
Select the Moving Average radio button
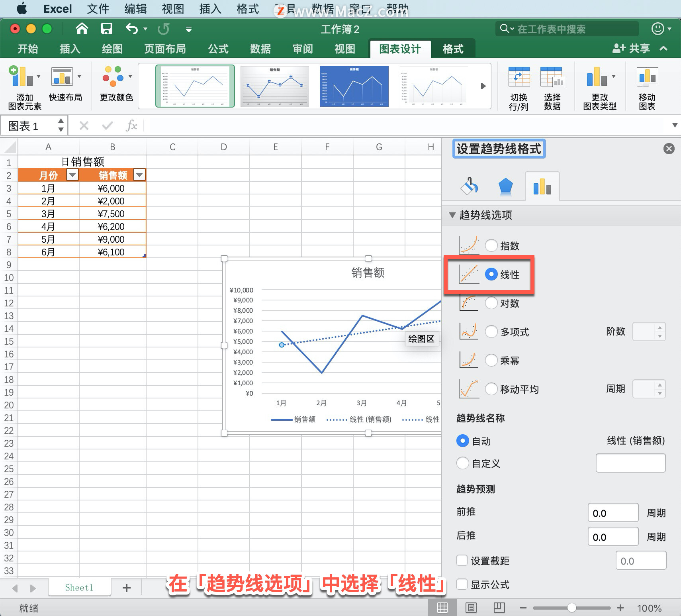[x=491, y=389]
